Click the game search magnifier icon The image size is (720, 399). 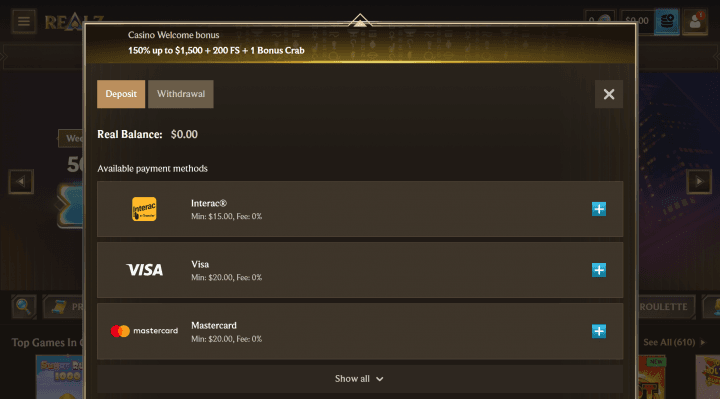coord(23,306)
